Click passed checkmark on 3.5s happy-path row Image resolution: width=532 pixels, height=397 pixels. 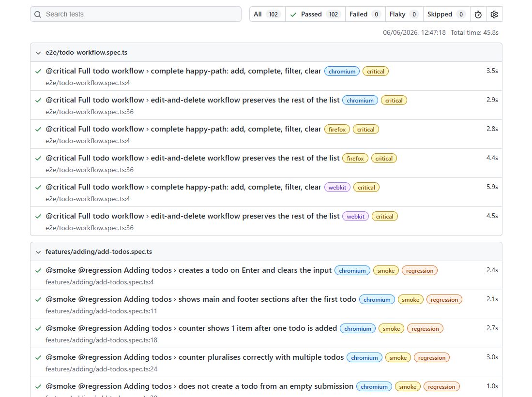(38, 71)
